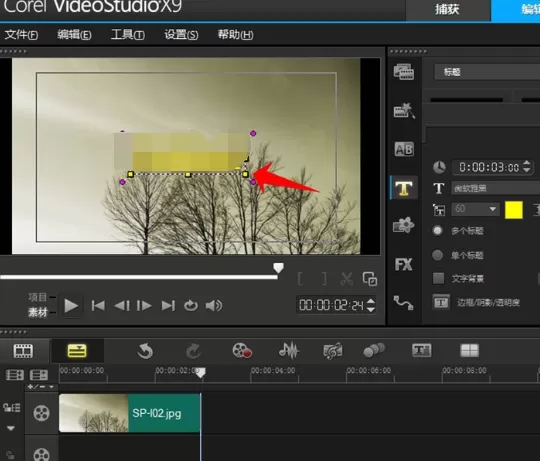
Task: Click the show all visible tracks icon
Action: (x=15, y=375)
